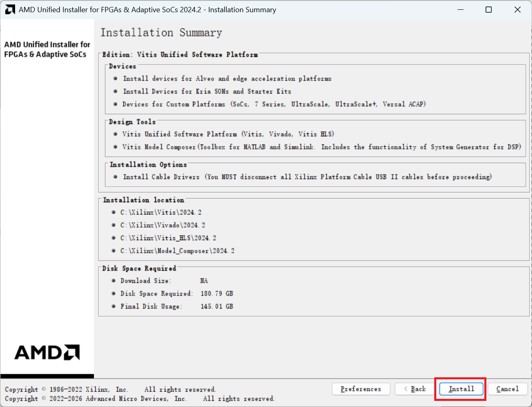This screenshot has width=532, height=407.
Task: Select the C:\Xilinx\Vivado\2024.2 location entry
Action: pyautogui.click(x=163, y=225)
